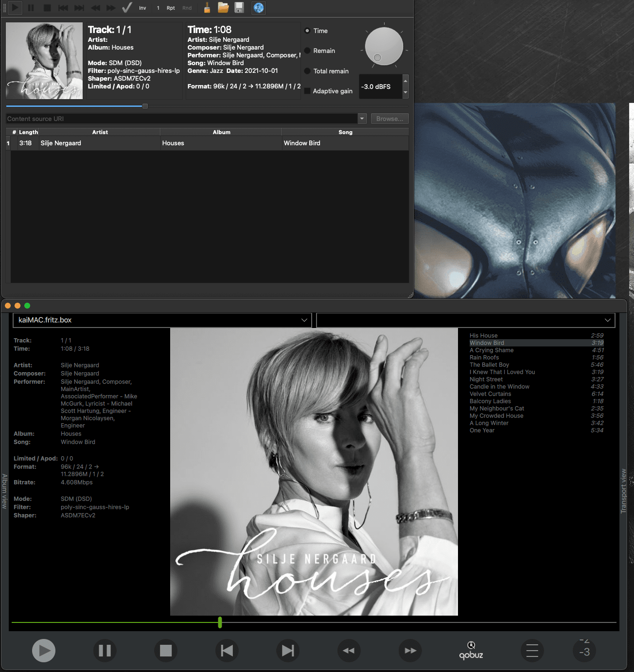Click the round Next track button at the bottom
Screen dimensions: 634x672
(288, 651)
